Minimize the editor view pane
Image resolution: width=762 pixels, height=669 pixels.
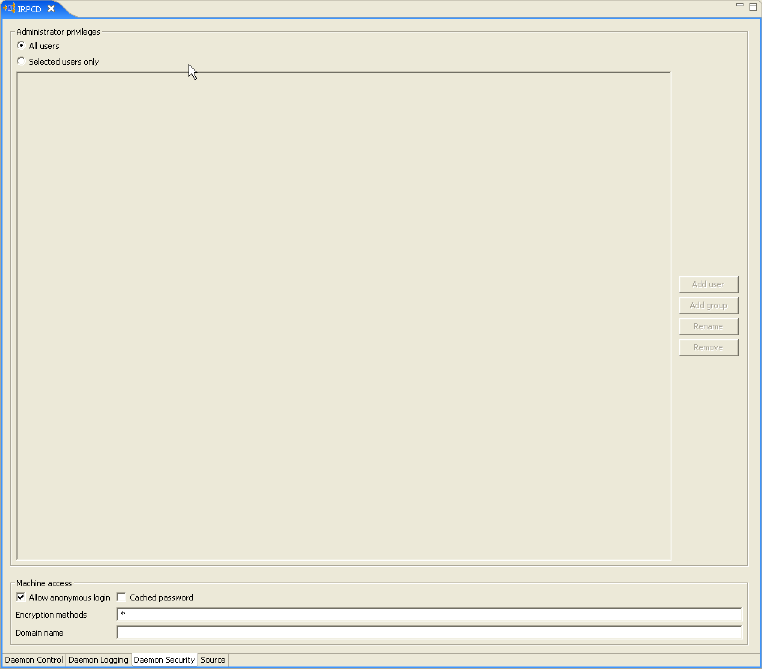click(x=740, y=6)
